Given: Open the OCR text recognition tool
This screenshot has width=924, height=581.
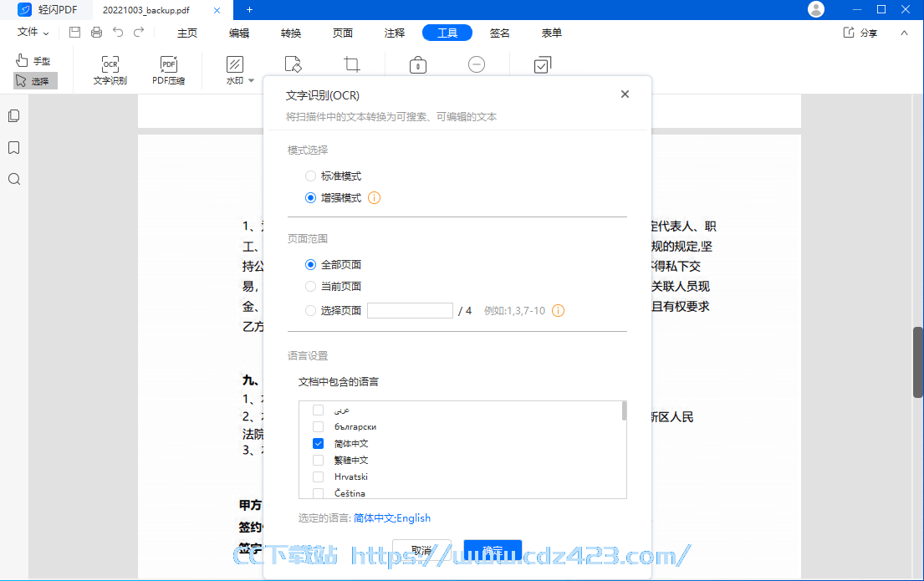Looking at the screenshot, I should 110,71.
